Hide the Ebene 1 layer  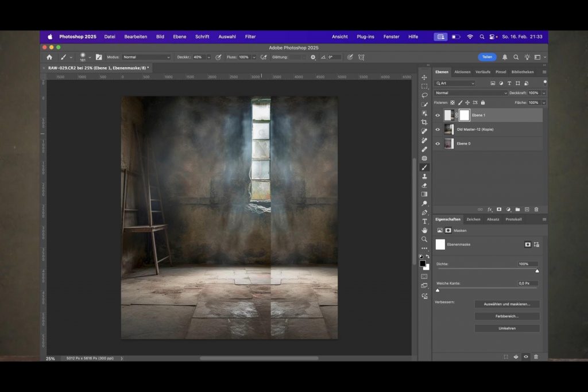(438, 115)
